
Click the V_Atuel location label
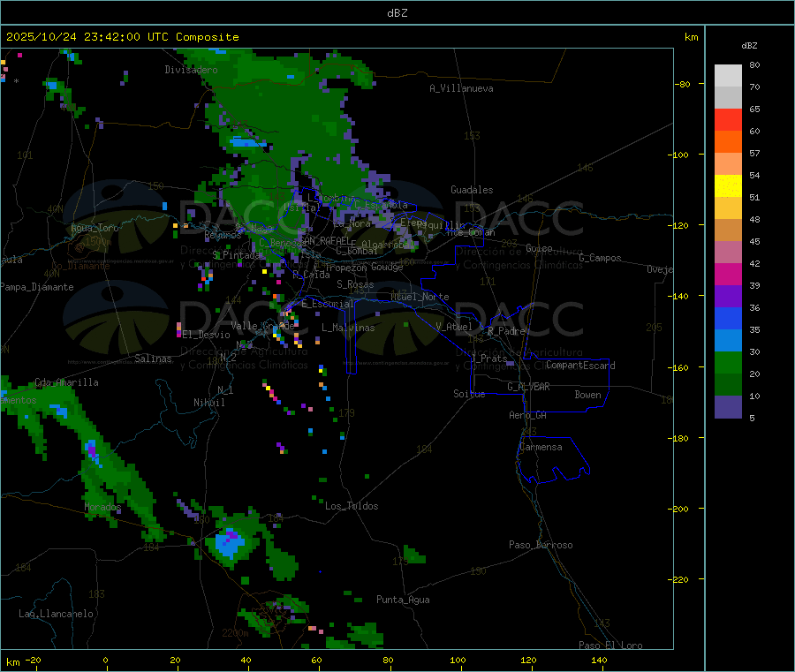(454, 327)
